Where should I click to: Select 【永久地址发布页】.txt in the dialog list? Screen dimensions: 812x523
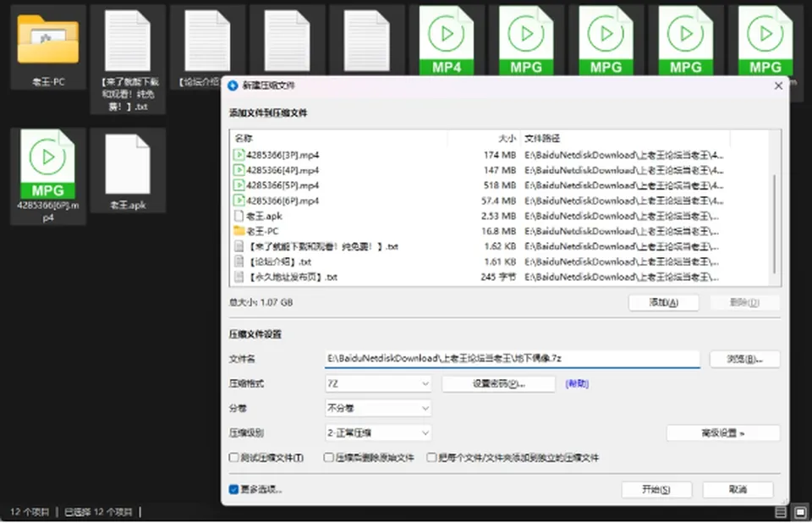click(x=294, y=277)
